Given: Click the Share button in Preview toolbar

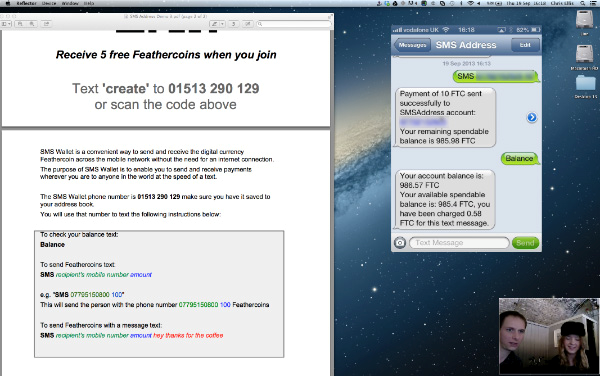Looking at the screenshot, I should [46, 24].
